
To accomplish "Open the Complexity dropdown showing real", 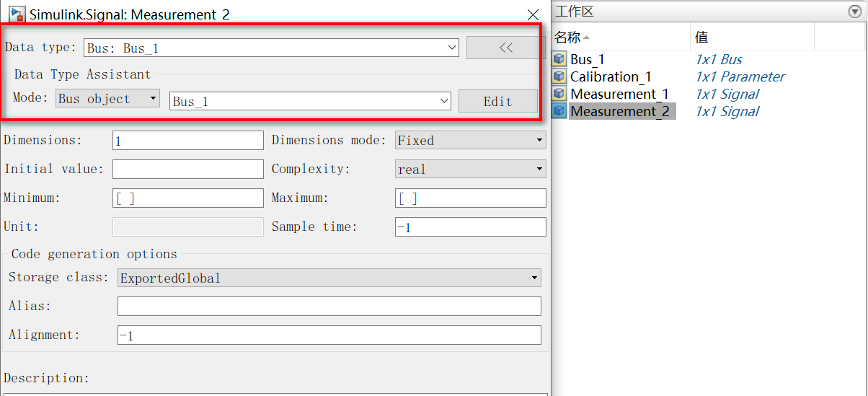I will 471,170.
